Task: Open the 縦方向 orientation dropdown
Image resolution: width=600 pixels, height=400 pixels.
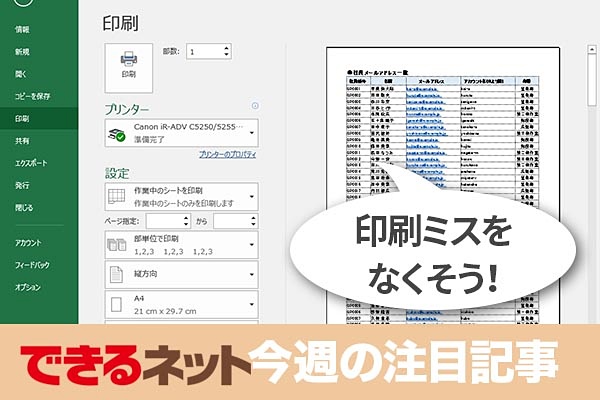Action: [x=181, y=274]
